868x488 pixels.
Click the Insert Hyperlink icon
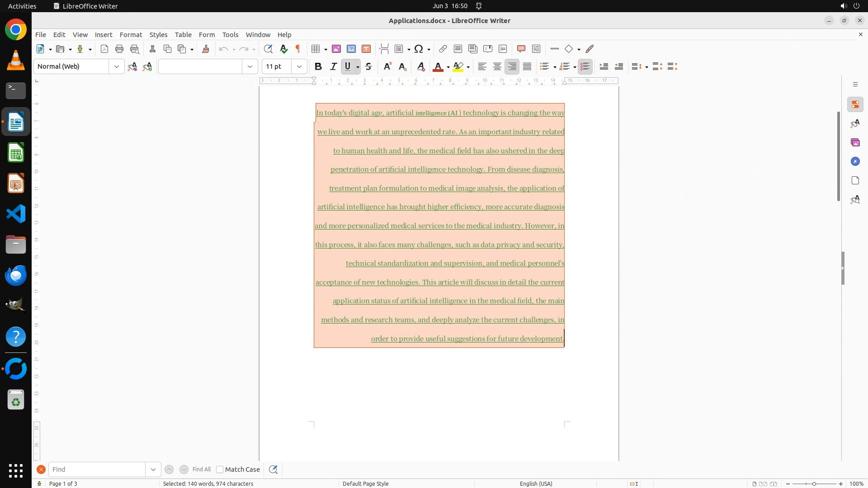(443, 49)
